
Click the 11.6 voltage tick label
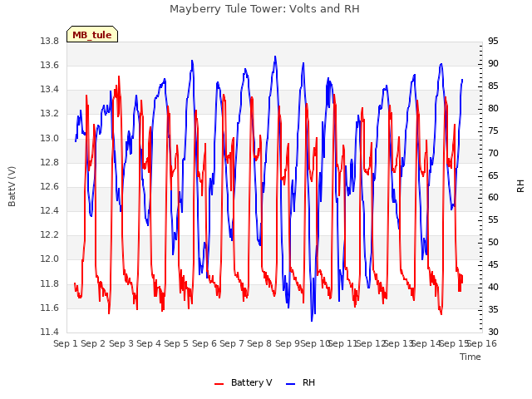(50, 308)
